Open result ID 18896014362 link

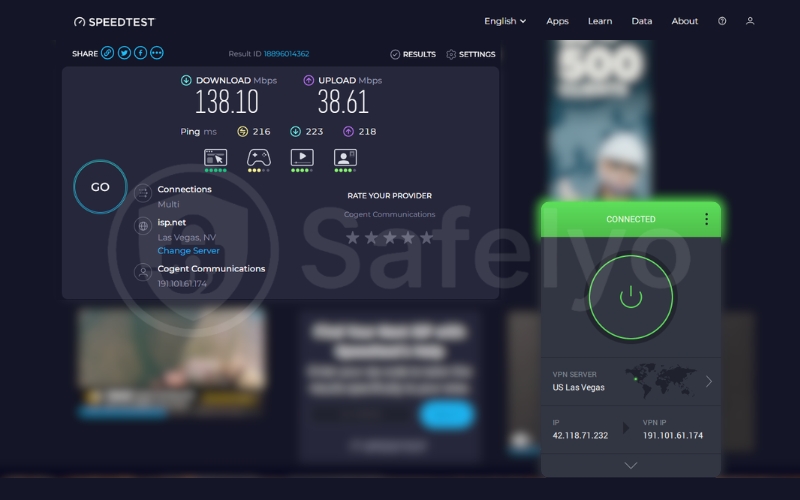point(286,54)
